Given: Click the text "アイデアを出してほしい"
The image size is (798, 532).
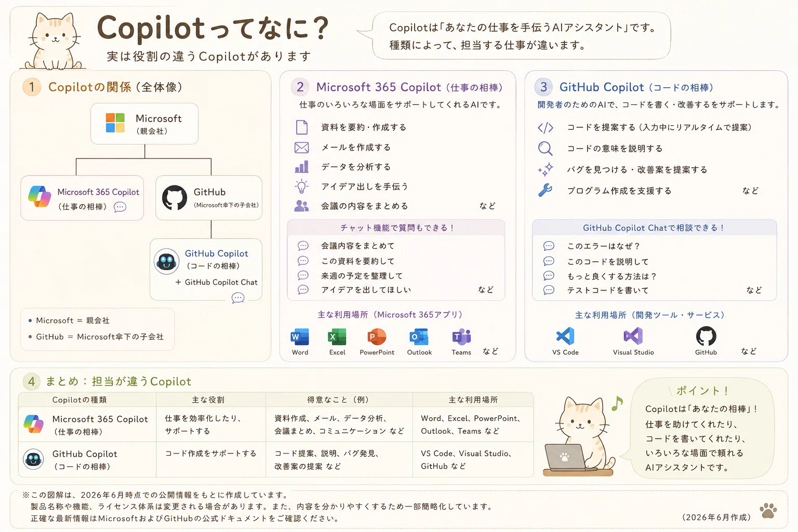Looking at the screenshot, I should point(366,290).
